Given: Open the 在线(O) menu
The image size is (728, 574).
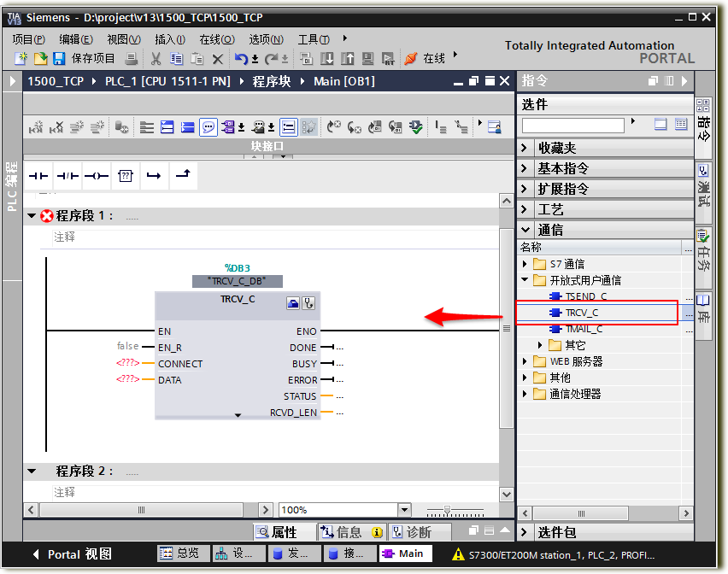Looking at the screenshot, I should click(x=217, y=39).
